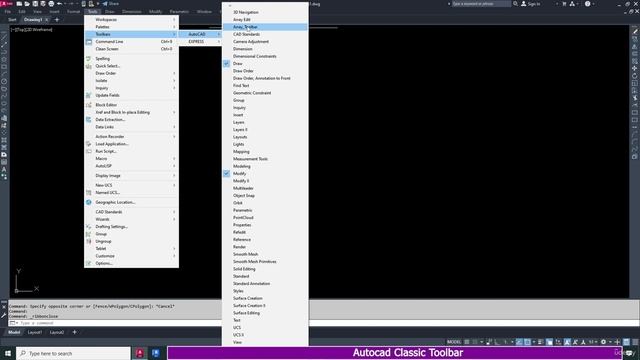Click the Drafting Settings menu icon

[x=89, y=227]
